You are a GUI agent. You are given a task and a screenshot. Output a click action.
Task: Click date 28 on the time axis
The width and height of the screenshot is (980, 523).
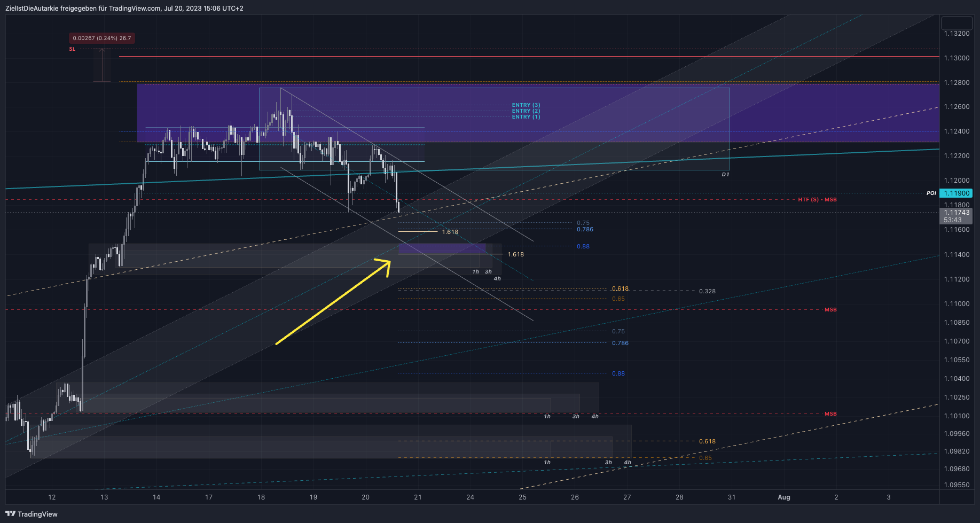click(679, 497)
